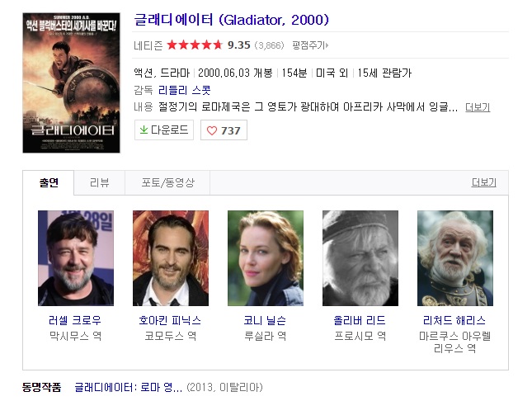The height and width of the screenshot is (401, 532).
Task: Click 올리버 리드 photo thumbnail
Action: tap(360, 258)
